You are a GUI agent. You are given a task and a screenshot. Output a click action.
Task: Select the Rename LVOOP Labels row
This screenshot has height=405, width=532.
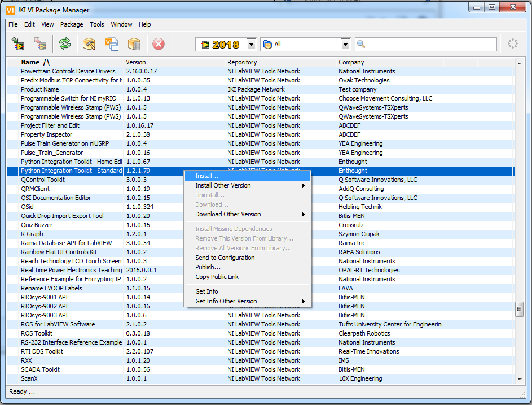pyautogui.click(x=95, y=288)
